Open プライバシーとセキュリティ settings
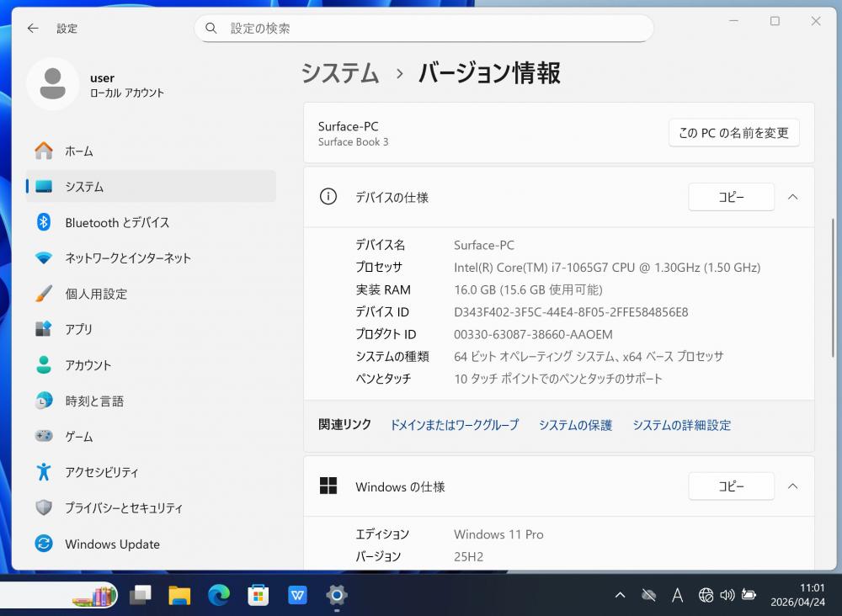Screen dimensions: 842x616 point(123,508)
